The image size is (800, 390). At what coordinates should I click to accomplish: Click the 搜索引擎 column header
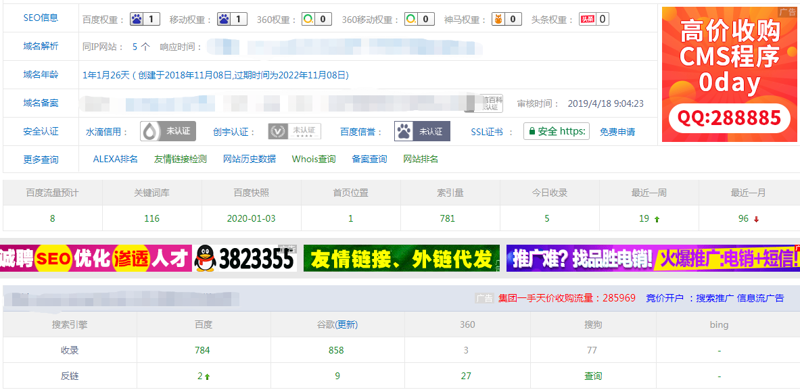(69, 325)
